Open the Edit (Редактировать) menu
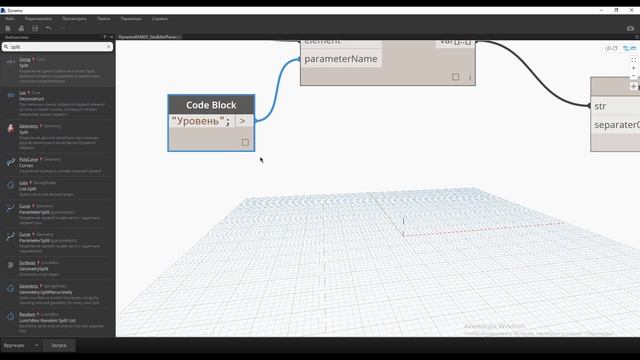Image resolution: width=640 pixels, height=360 pixels. pos(38,19)
